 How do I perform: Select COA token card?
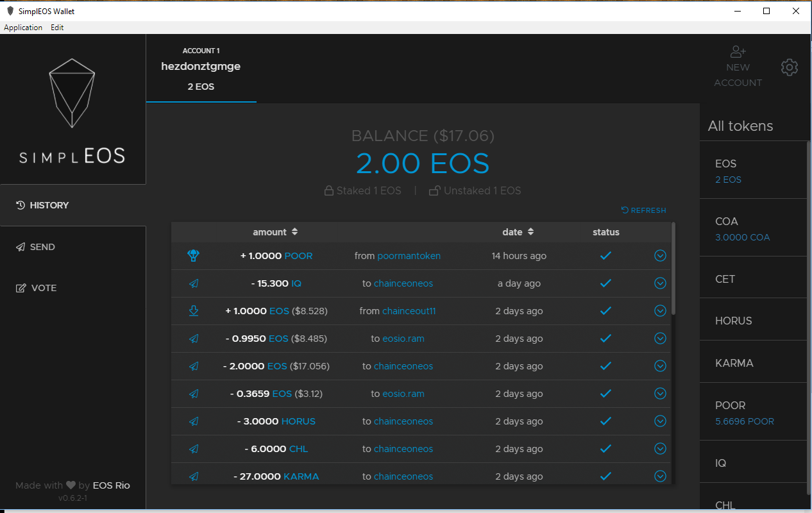point(753,228)
